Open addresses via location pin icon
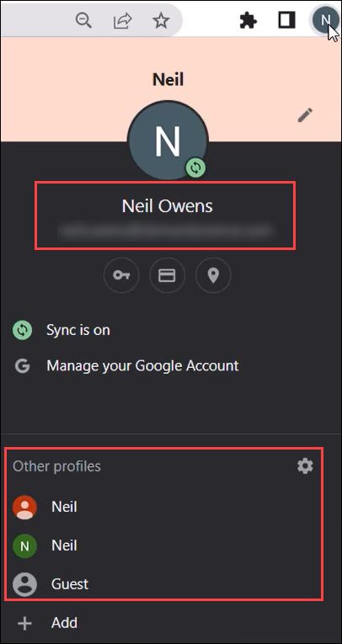The height and width of the screenshot is (644, 342). click(x=213, y=275)
